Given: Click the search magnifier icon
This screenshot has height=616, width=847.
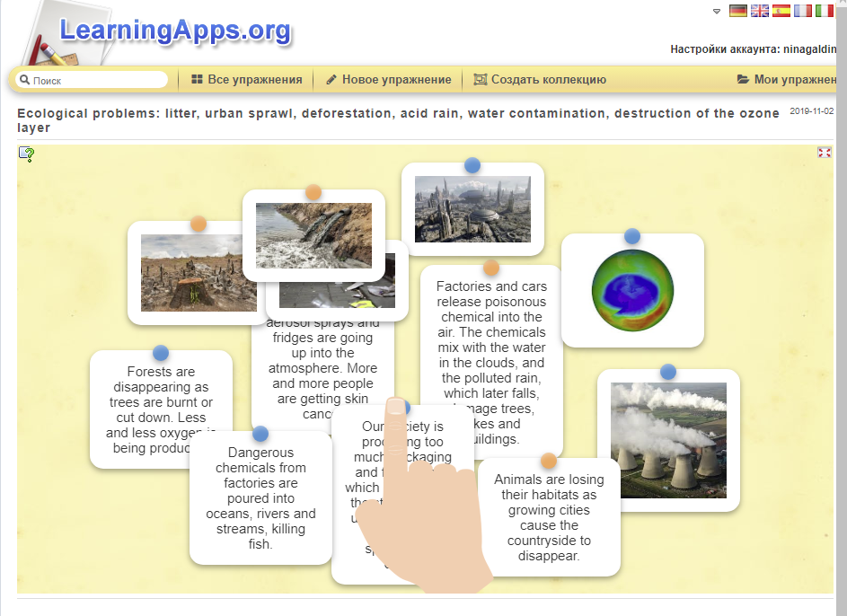Looking at the screenshot, I should 24,80.
